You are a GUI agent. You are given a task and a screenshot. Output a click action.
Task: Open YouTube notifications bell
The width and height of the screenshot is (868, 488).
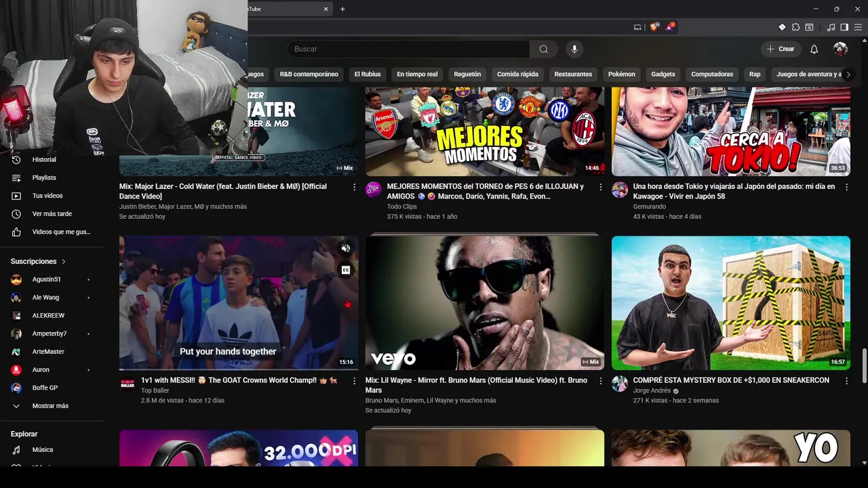(814, 49)
